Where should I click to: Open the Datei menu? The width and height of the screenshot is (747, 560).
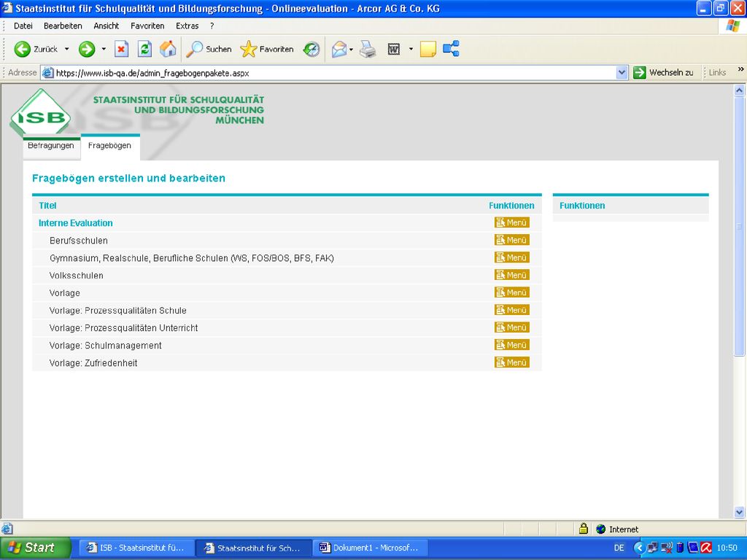coord(23,26)
